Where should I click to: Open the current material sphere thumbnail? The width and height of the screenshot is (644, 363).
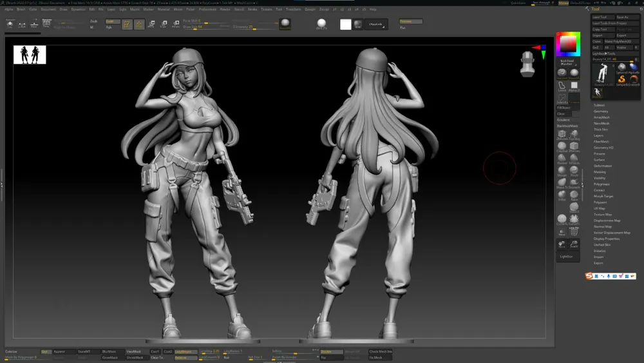[x=285, y=24]
